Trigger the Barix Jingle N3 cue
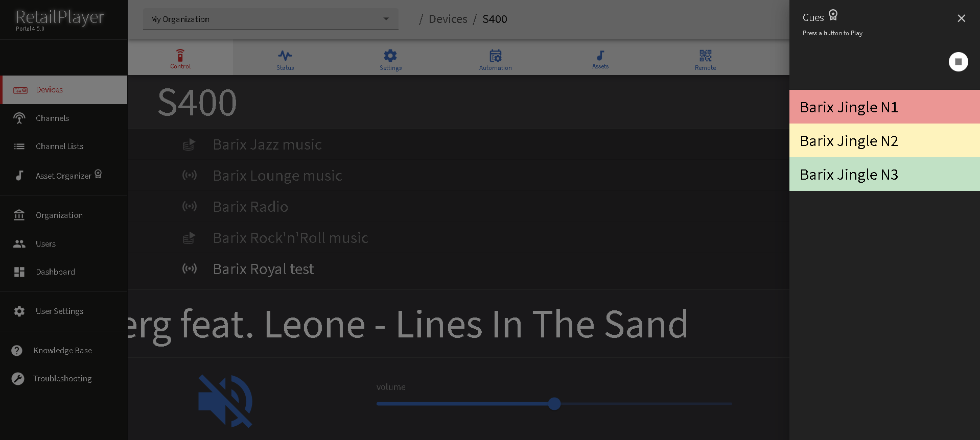 click(x=884, y=175)
